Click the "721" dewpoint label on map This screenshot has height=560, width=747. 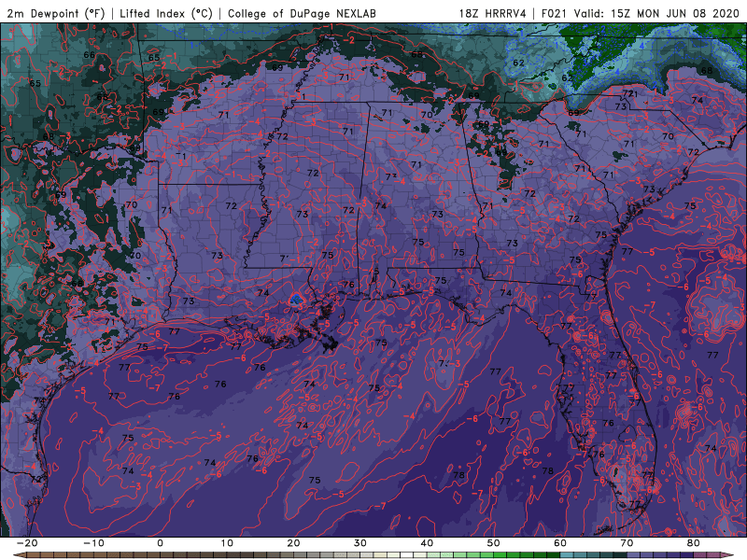(x=629, y=94)
